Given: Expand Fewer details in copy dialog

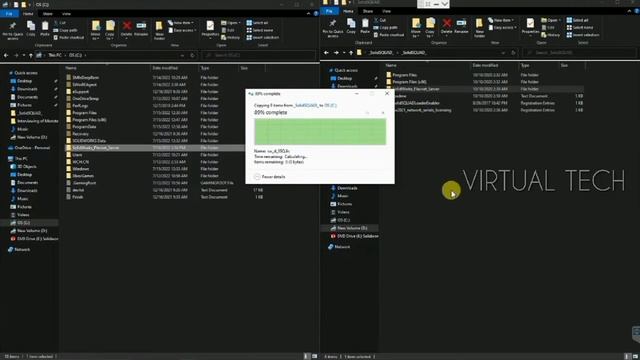Looking at the screenshot, I should [269, 177].
